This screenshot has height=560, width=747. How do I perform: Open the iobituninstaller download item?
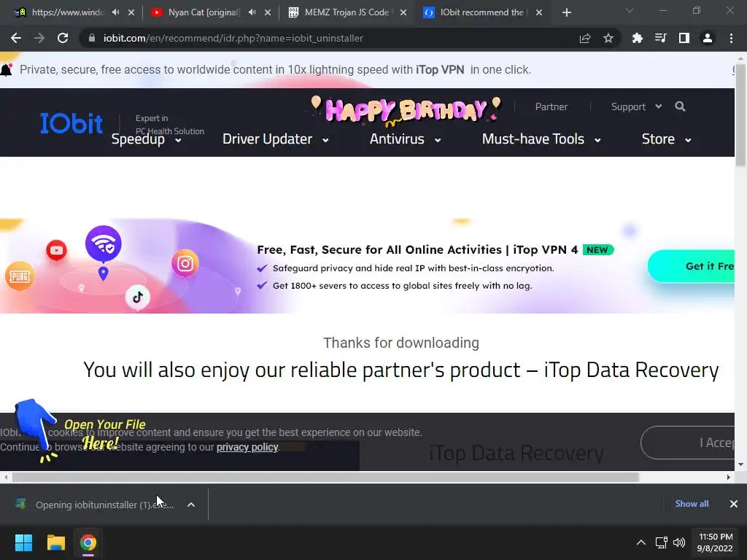(x=96, y=505)
